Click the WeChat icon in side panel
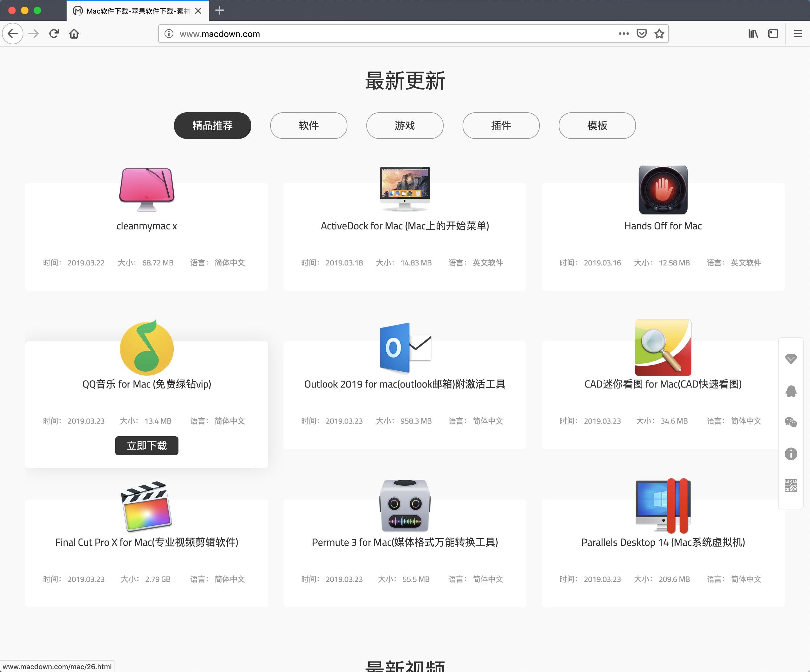The height and width of the screenshot is (672, 810). [791, 422]
